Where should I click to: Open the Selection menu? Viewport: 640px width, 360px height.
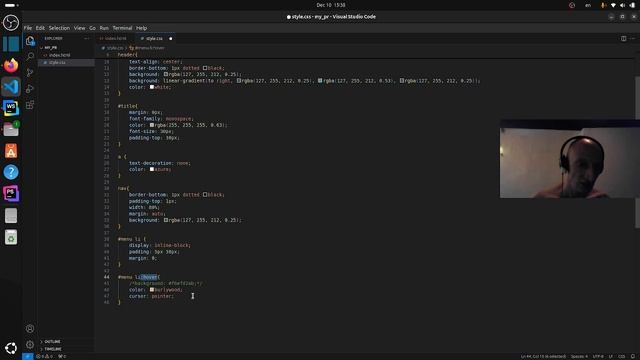pyautogui.click(x=59, y=28)
